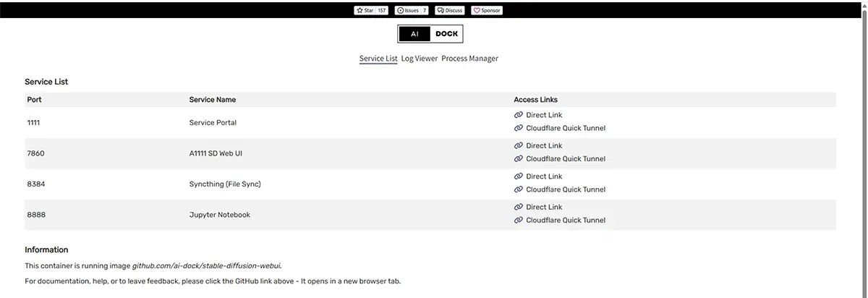Click chain icon beside Jupyter Cloudflare Quick Tunnel
Image resolution: width=868 pixels, height=298 pixels.
(x=518, y=221)
